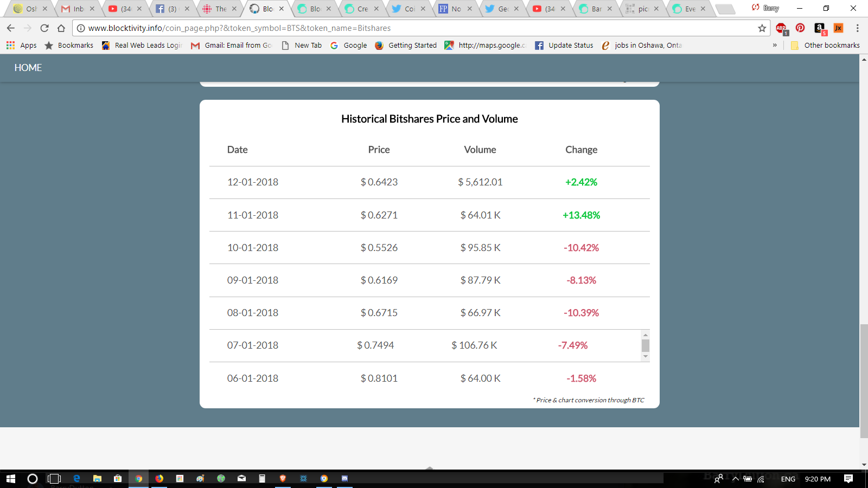The height and width of the screenshot is (488, 868).
Task: Reload the Blocktivity page
Action: tap(44, 28)
